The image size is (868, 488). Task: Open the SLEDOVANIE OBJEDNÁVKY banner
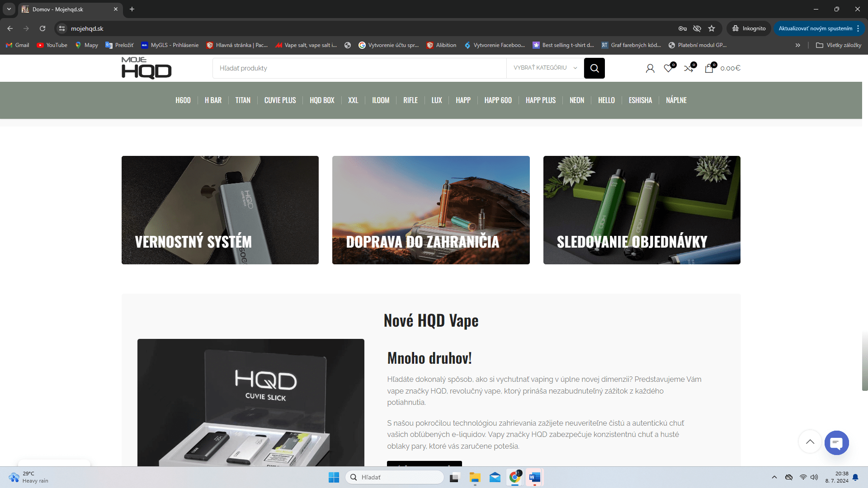click(x=642, y=210)
